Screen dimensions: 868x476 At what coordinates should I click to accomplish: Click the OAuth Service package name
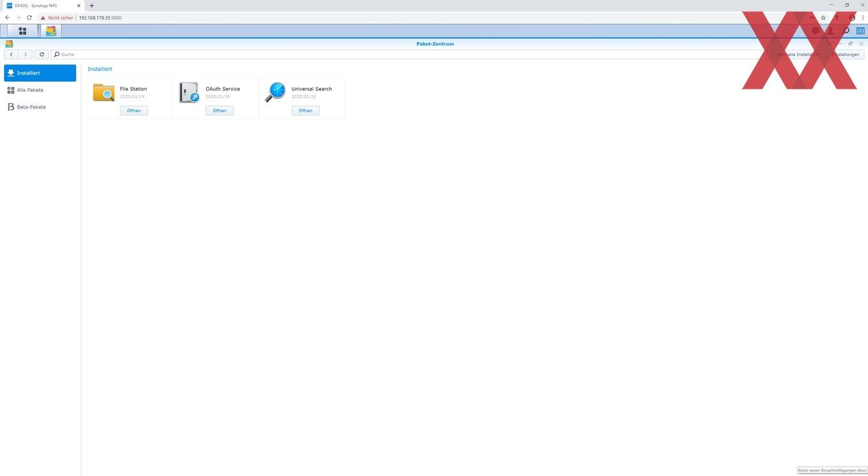pyautogui.click(x=223, y=89)
